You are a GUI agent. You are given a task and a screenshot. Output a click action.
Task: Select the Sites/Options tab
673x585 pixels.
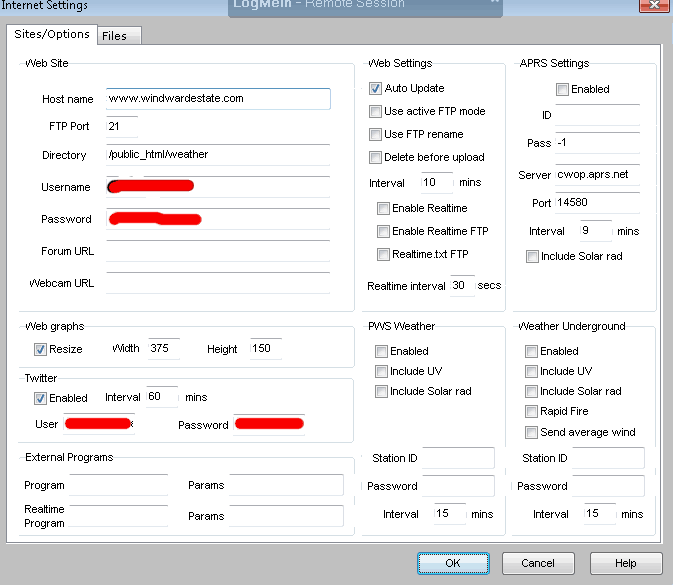51,35
